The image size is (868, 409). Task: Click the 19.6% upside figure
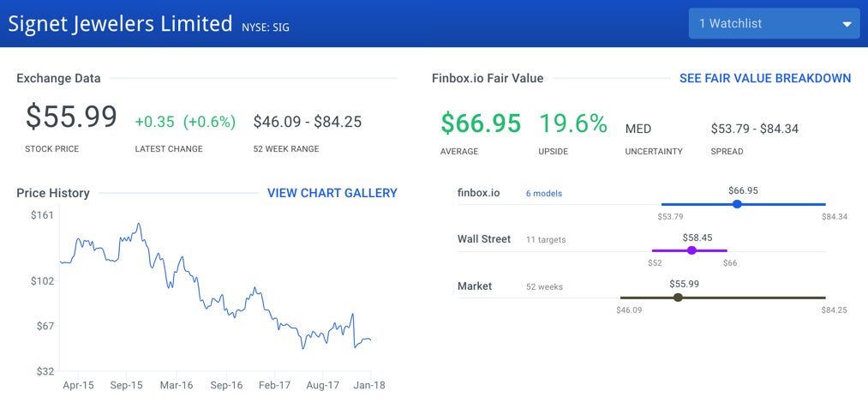click(x=573, y=123)
